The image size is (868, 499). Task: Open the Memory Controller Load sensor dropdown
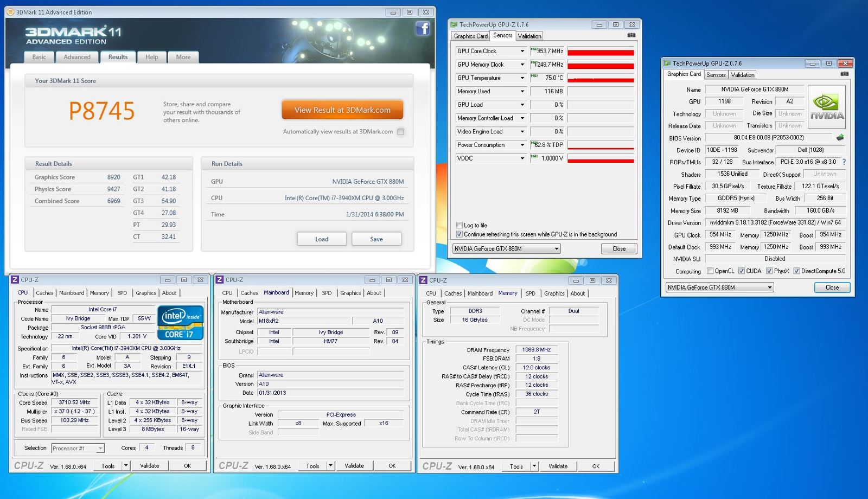(x=522, y=118)
